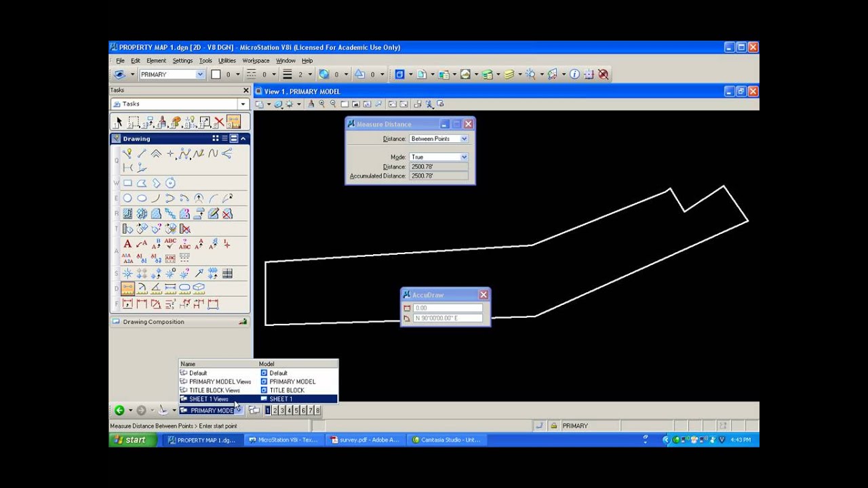Click the Window Area view icon
Image resolution: width=868 pixels, height=488 pixels.
pos(344,104)
